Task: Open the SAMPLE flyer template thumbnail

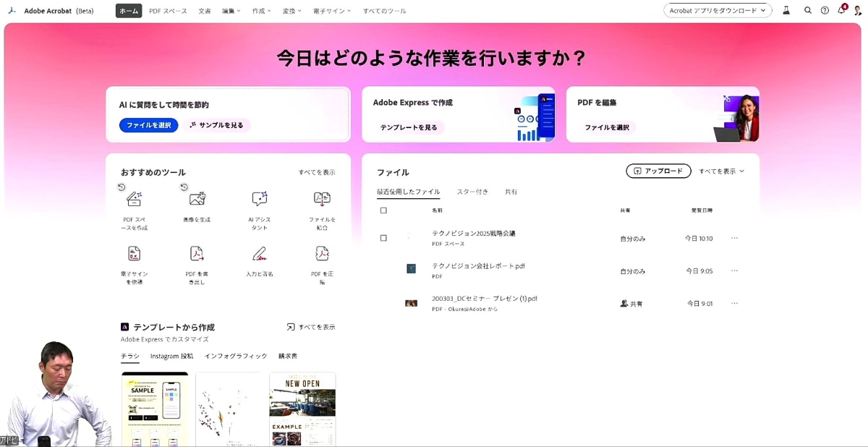Action: pos(155,409)
